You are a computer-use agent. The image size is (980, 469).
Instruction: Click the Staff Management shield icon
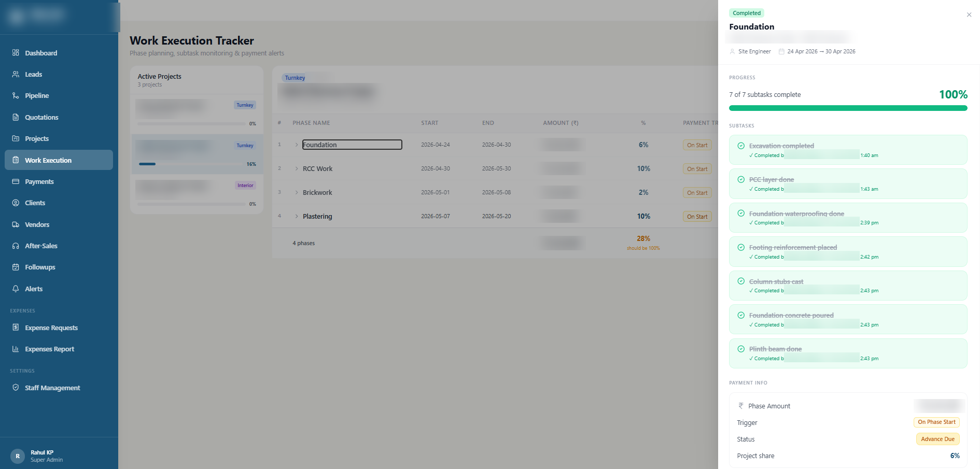pyautogui.click(x=16, y=388)
